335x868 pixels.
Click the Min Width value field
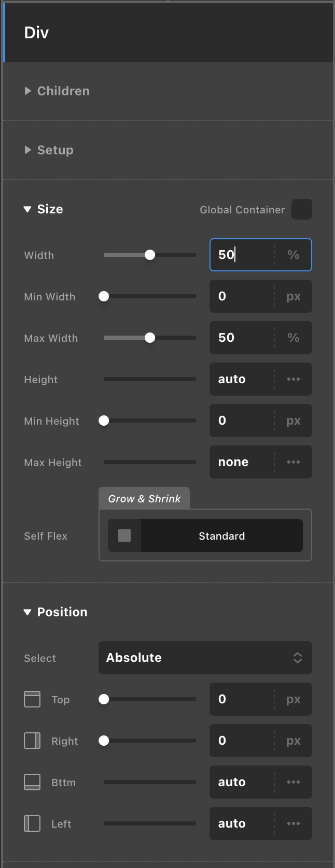(242, 296)
